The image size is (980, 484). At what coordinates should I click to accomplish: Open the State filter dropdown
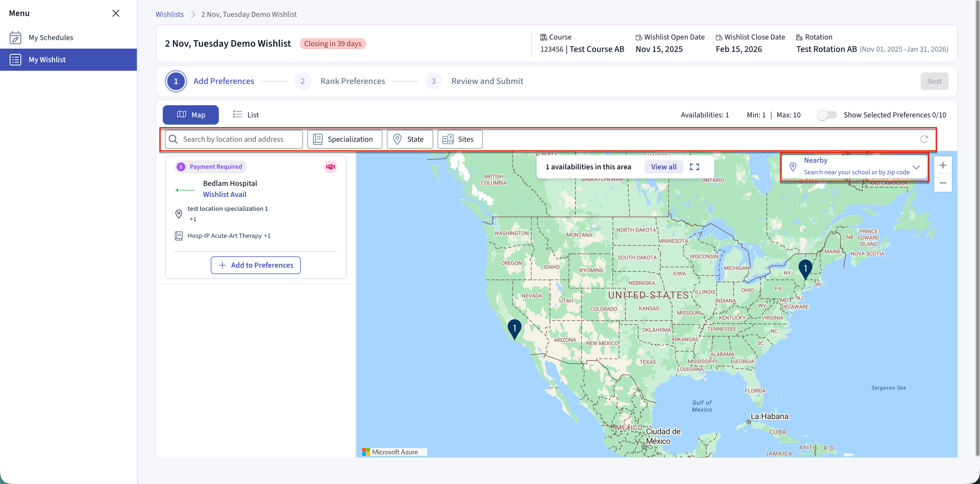(409, 140)
